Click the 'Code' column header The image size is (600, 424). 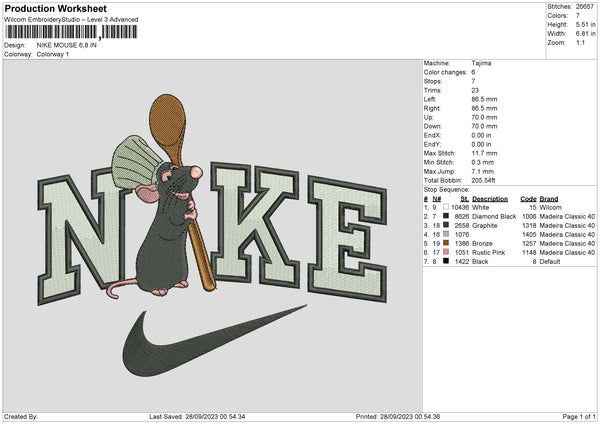click(528, 199)
